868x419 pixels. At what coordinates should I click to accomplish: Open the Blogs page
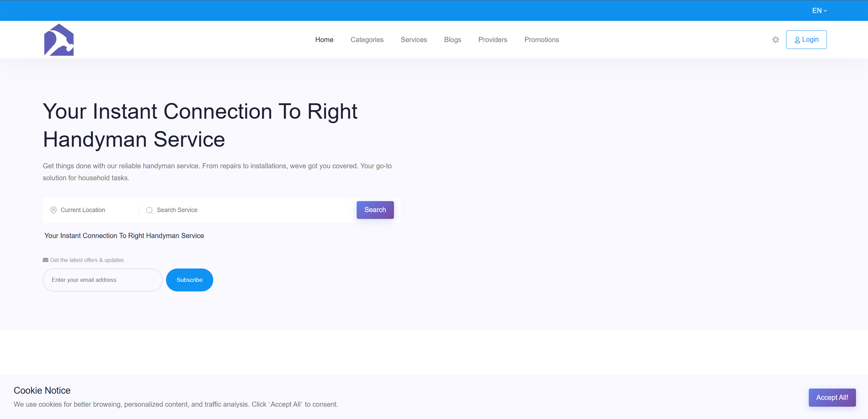pyautogui.click(x=452, y=40)
